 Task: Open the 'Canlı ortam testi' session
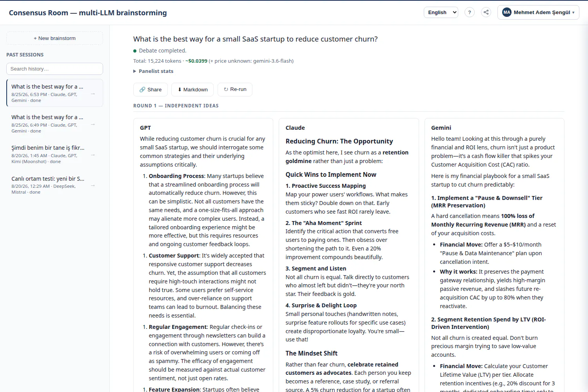coord(55,185)
